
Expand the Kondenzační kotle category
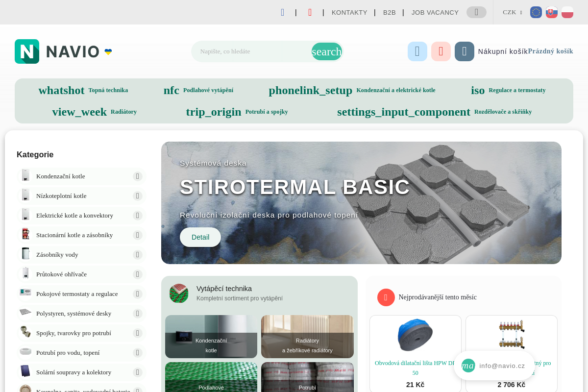tap(138, 176)
